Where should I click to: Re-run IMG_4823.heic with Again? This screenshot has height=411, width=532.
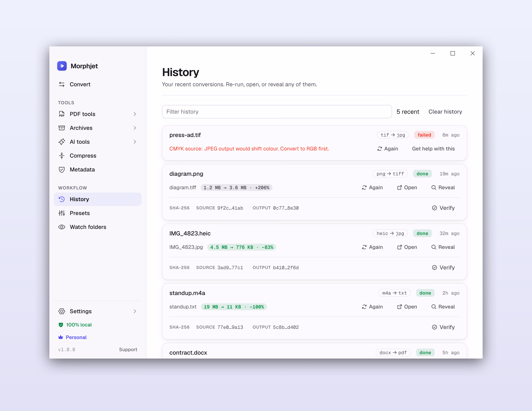coord(372,247)
